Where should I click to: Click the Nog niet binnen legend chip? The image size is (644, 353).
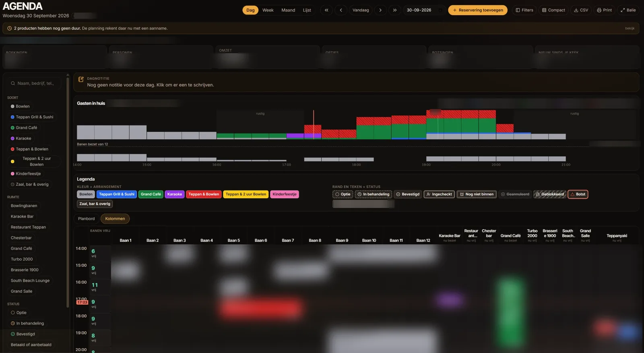click(477, 194)
